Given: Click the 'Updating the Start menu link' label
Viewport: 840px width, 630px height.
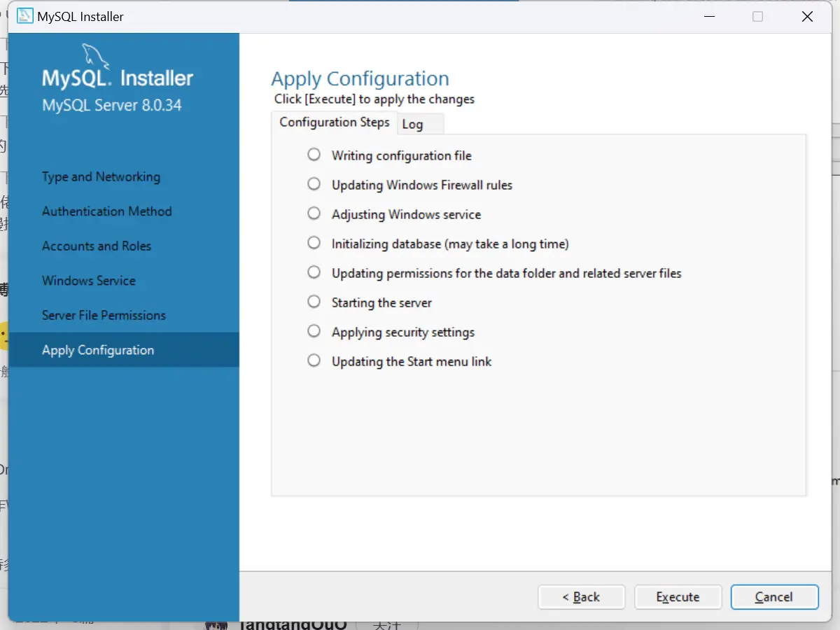Looking at the screenshot, I should tap(412, 361).
